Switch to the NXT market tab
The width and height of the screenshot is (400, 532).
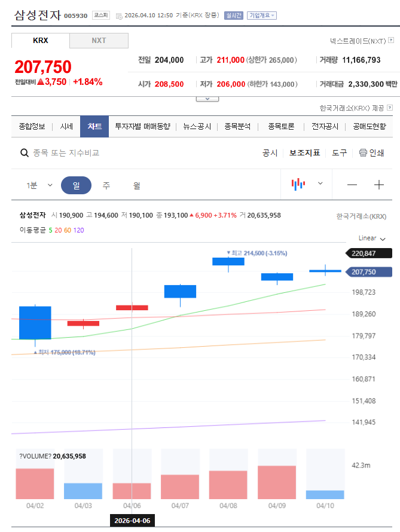point(99,41)
